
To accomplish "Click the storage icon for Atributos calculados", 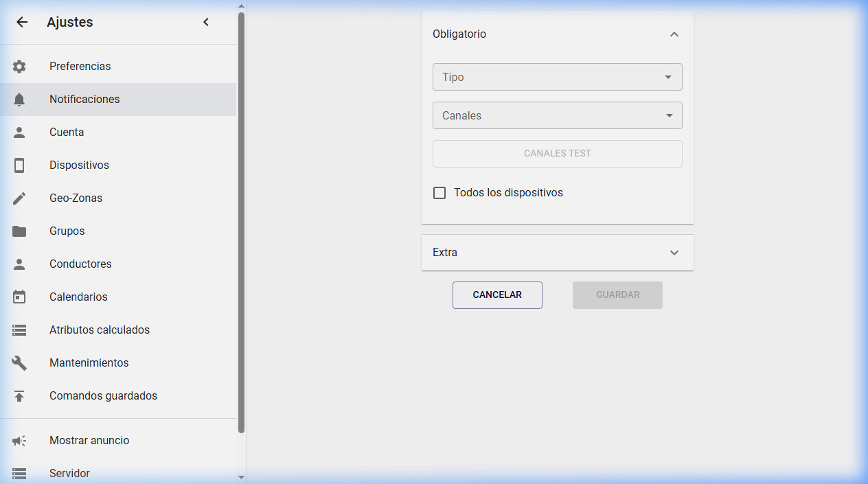I will pyautogui.click(x=19, y=330).
